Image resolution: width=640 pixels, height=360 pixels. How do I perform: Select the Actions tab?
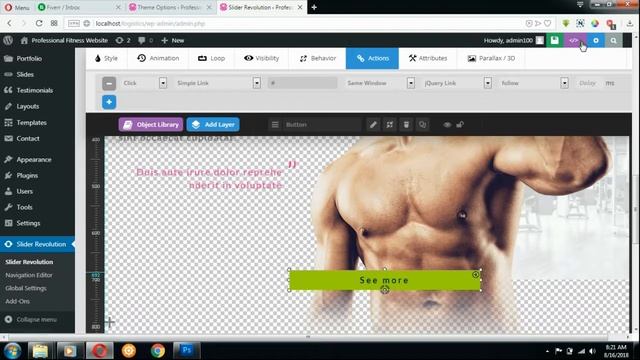(372, 58)
